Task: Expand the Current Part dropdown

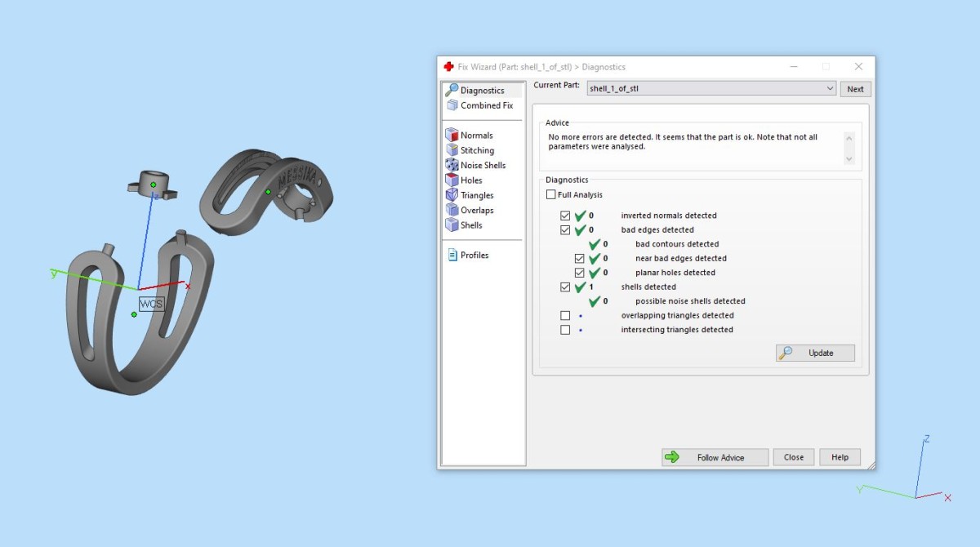Action: click(830, 89)
